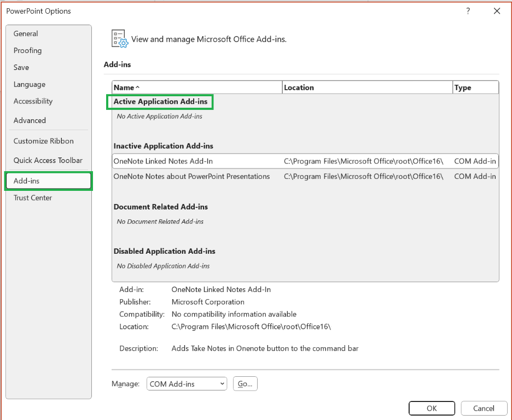Select OneNote Linked Notes Add-In row
The image size is (512, 420).
[x=305, y=161]
